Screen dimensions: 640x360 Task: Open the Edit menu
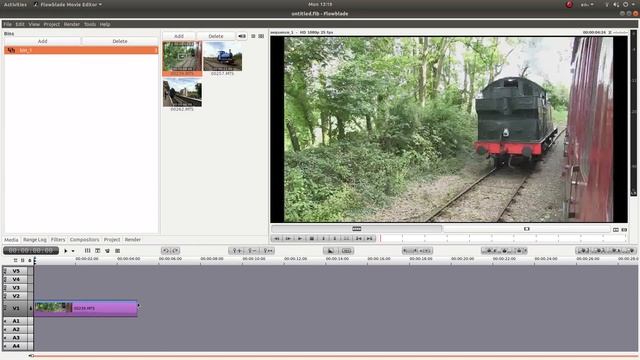coord(20,24)
